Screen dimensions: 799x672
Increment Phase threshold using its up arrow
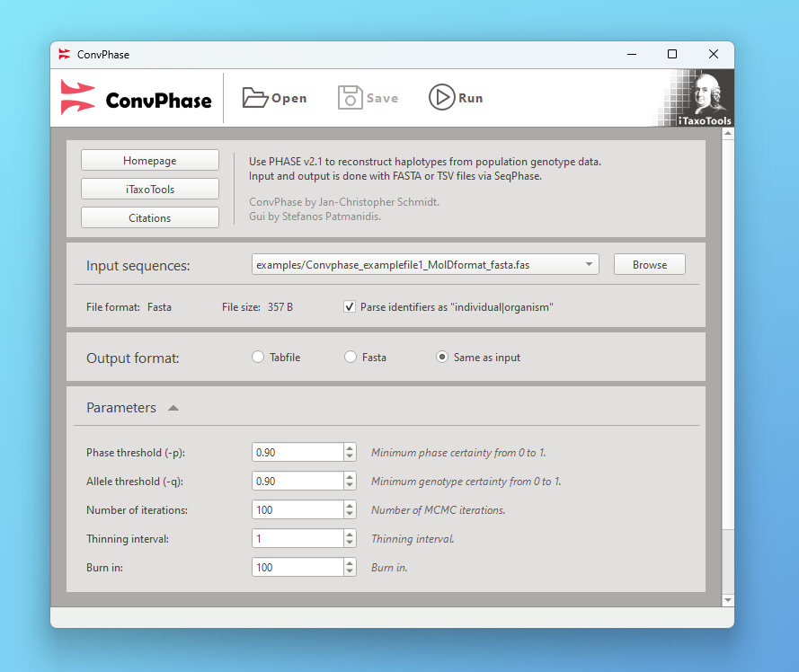[x=349, y=447]
